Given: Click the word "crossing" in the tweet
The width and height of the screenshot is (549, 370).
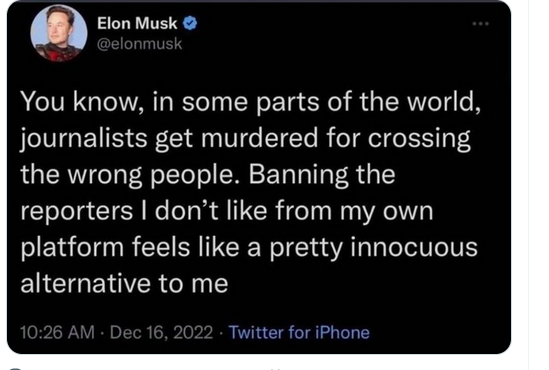Looking at the screenshot, I should (x=419, y=139).
